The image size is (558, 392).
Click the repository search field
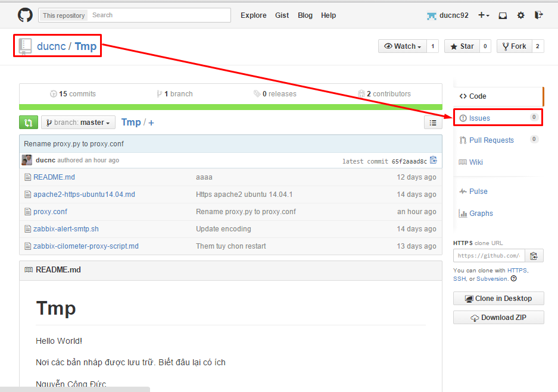(159, 15)
